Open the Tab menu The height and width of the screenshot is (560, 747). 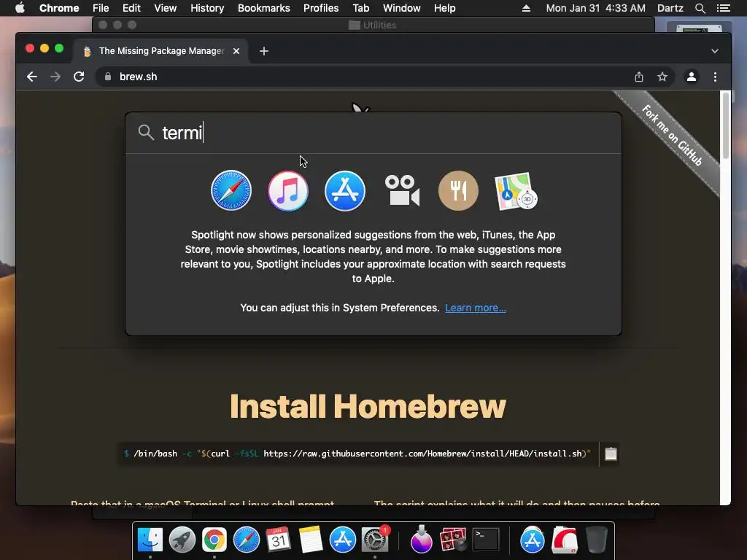[360, 8]
